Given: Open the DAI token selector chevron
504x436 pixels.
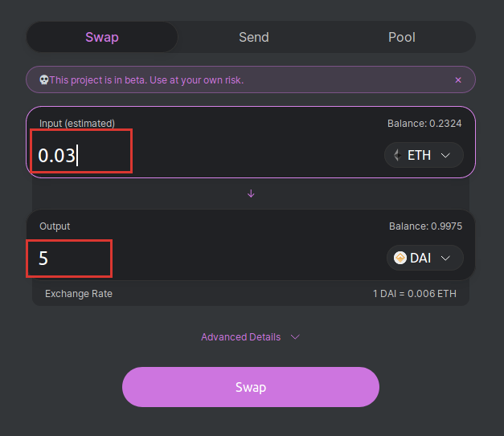Looking at the screenshot, I should (446, 258).
